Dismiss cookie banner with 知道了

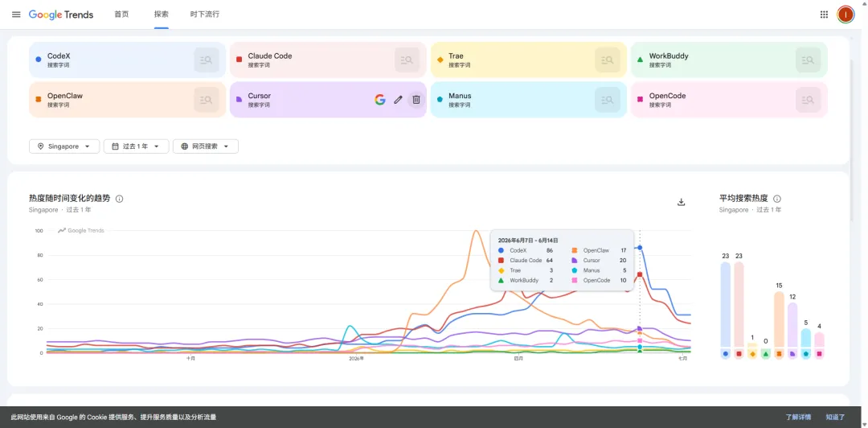coord(835,417)
